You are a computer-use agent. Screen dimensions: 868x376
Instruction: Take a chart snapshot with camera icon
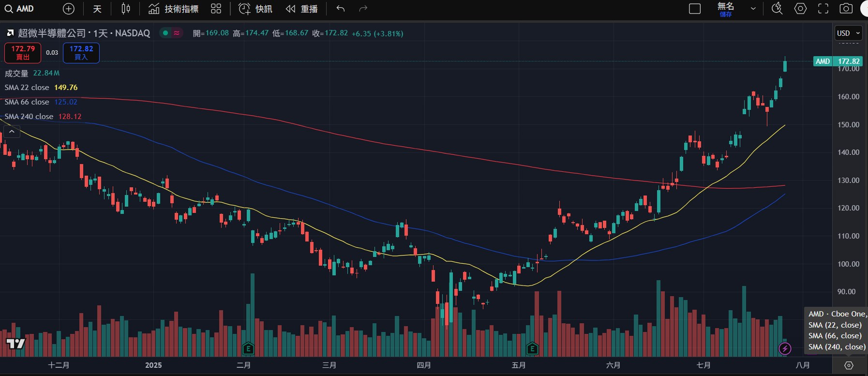(x=846, y=9)
